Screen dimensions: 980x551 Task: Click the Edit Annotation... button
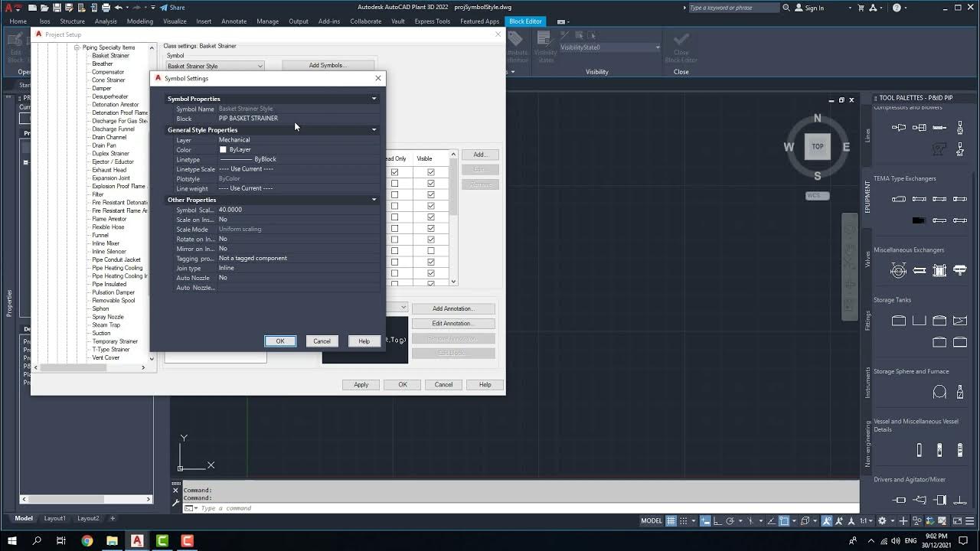click(453, 323)
